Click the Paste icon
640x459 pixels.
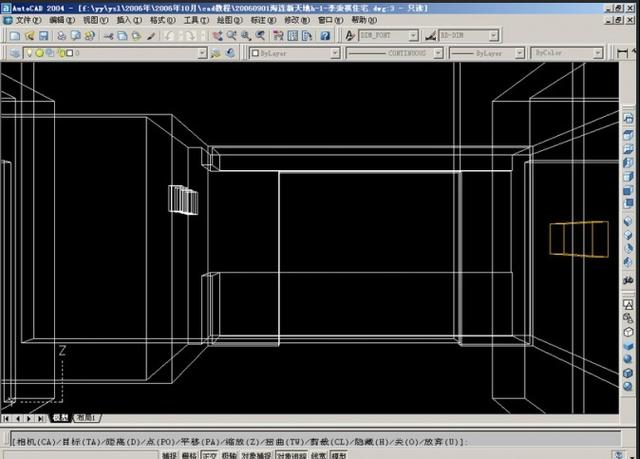[136, 36]
